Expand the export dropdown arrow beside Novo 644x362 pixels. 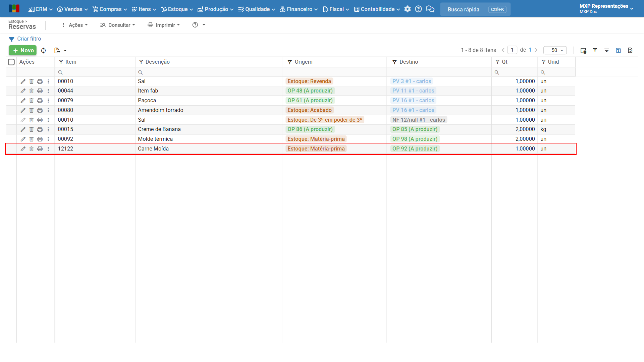65,51
